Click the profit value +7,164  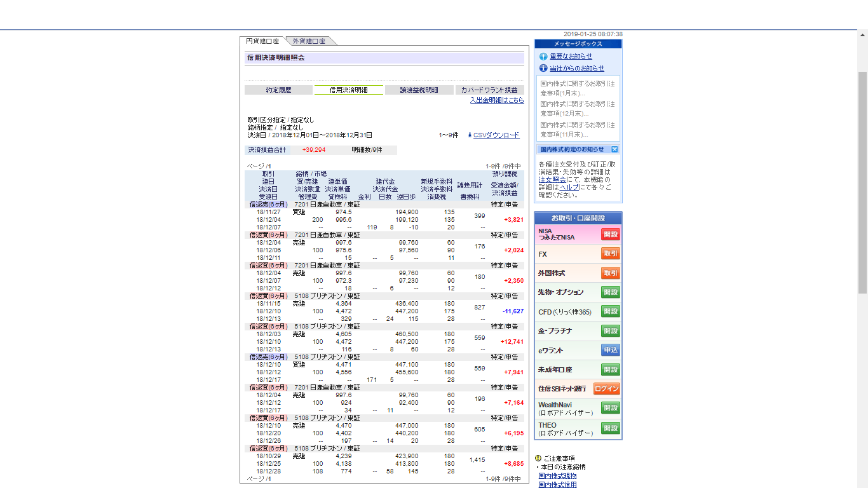(513, 403)
